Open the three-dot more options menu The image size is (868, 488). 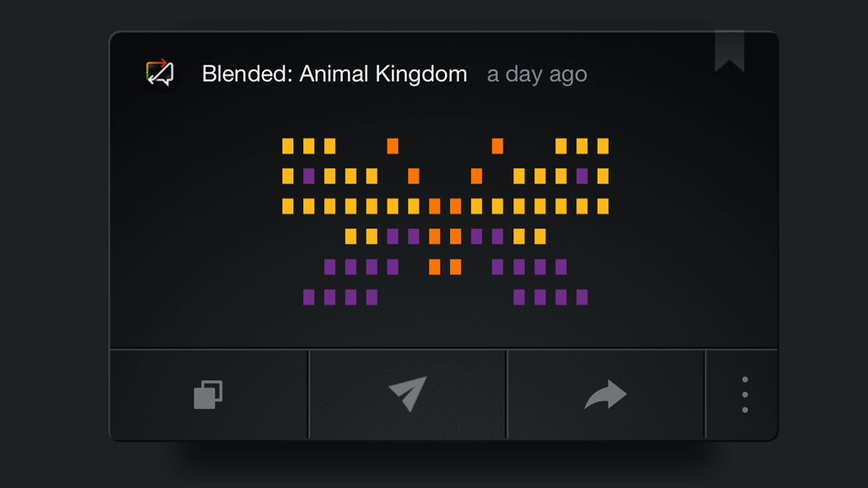click(x=745, y=395)
